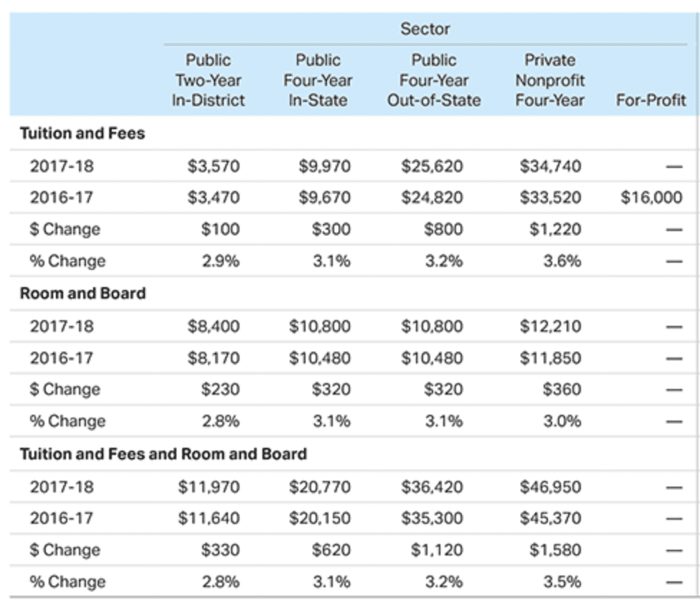This screenshot has width=700, height=600.
Task: Click the $3,570 two-year tuition cell
Action: tap(214, 167)
